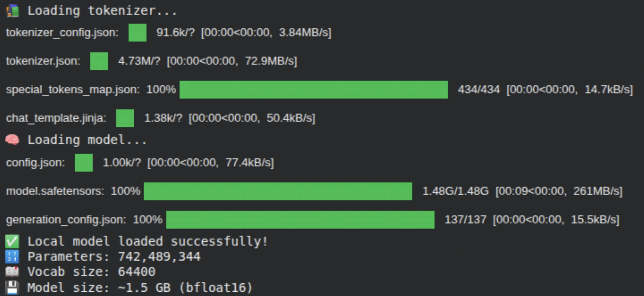
Task: Click the "Local model loaded successfully!" message
Action: tap(148, 241)
